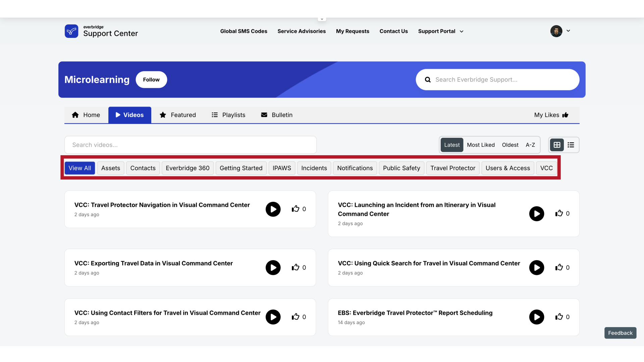
Task: Like Launching an Incident from Itinerary video
Action: coord(559,213)
